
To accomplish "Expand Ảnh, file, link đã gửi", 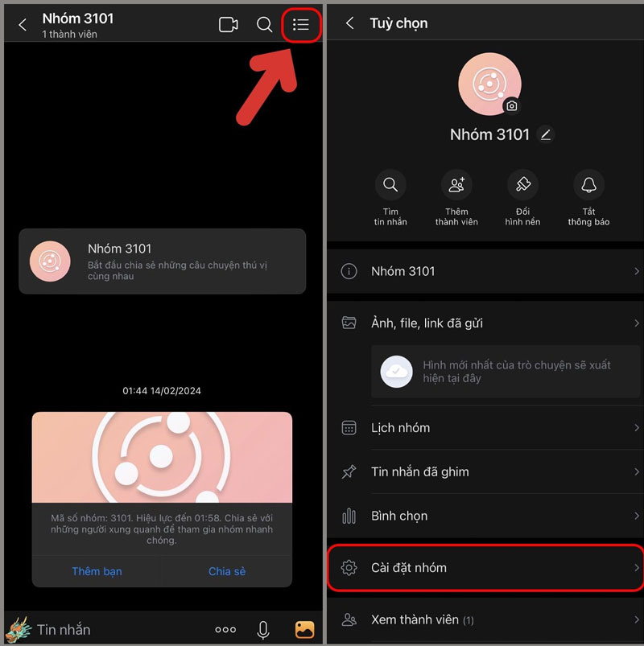I will coord(485,323).
